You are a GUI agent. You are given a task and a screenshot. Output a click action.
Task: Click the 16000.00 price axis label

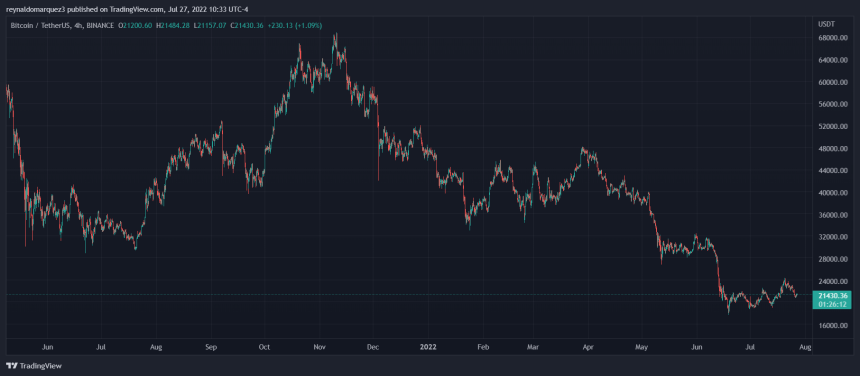click(x=833, y=326)
